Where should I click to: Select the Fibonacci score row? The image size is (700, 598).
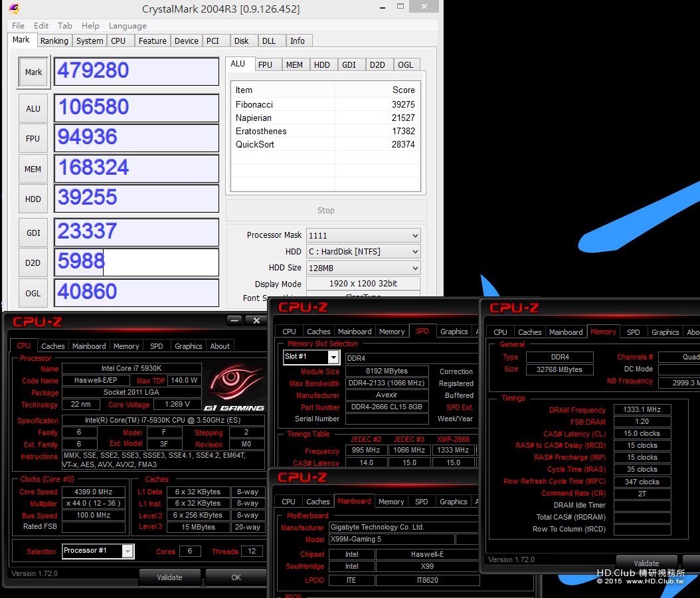(x=325, y=104)
